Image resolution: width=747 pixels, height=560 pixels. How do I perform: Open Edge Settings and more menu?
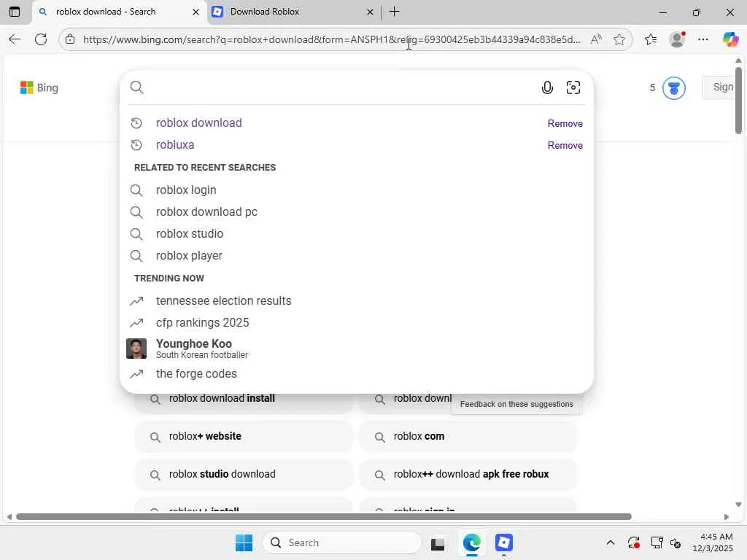(703, 39)
